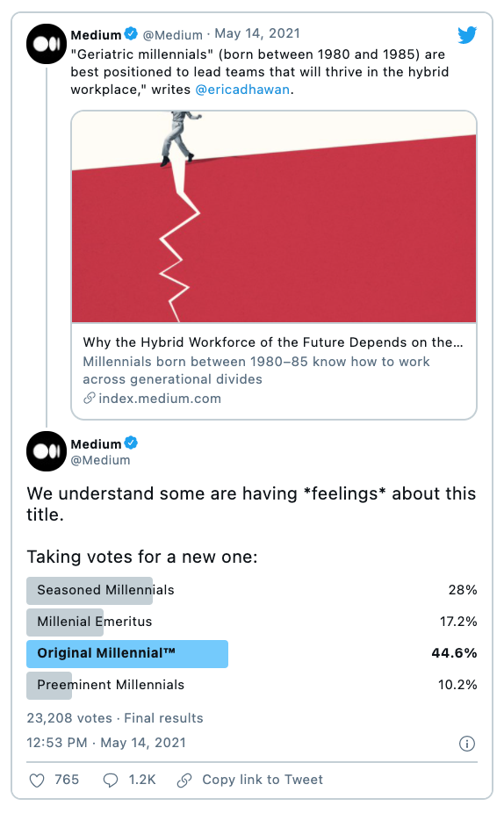This screenshot has width=504, height=813.
Task: Click the Twitter bird logo
Action: [467, 35]
